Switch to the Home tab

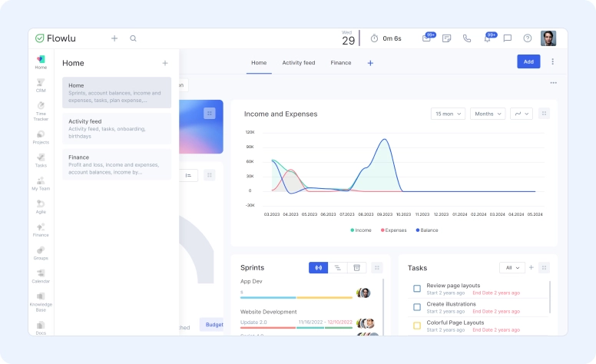259,63
